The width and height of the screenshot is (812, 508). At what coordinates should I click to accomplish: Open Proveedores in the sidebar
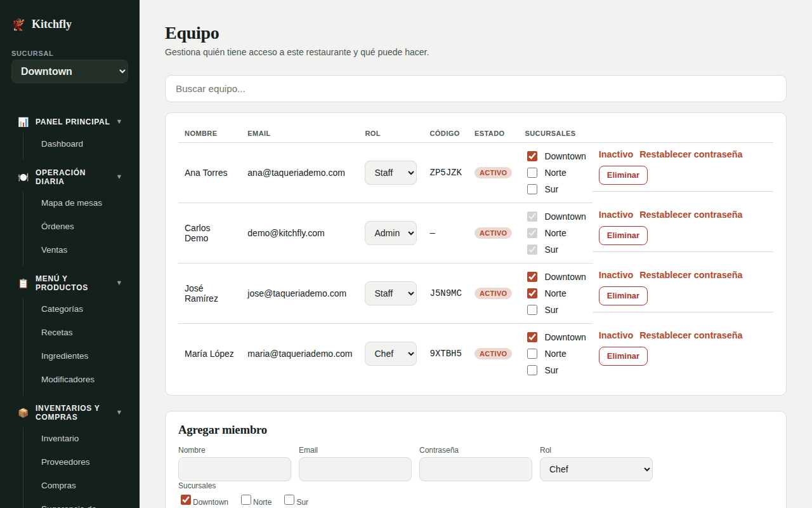pyautogui.click(x=65, y=462)
